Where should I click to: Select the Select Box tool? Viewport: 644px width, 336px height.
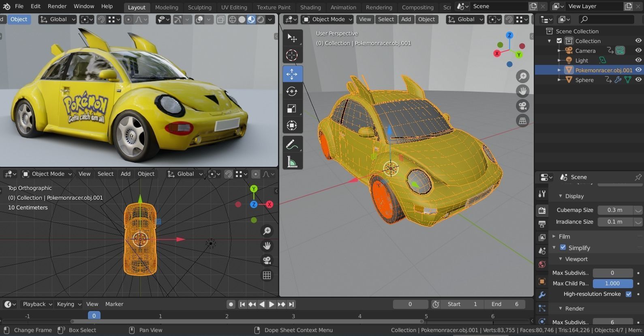[292, 38]
